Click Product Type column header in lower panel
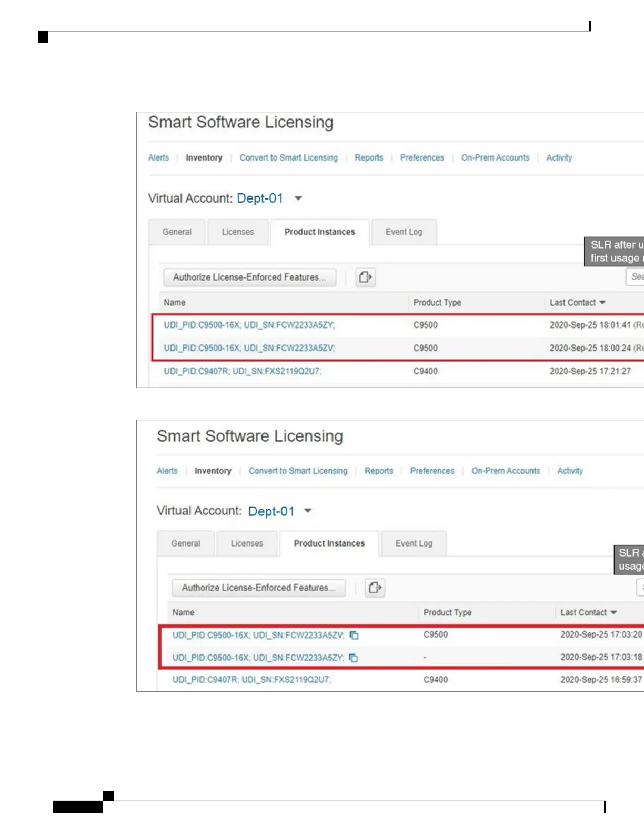 (448, 612)
